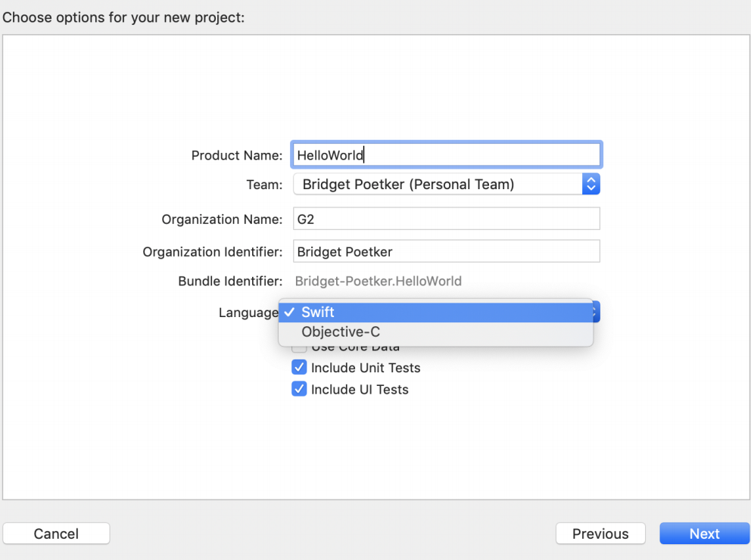Click the HelloWorld text in Product Name
Screen dimensions: 751x560
point(329,154)
